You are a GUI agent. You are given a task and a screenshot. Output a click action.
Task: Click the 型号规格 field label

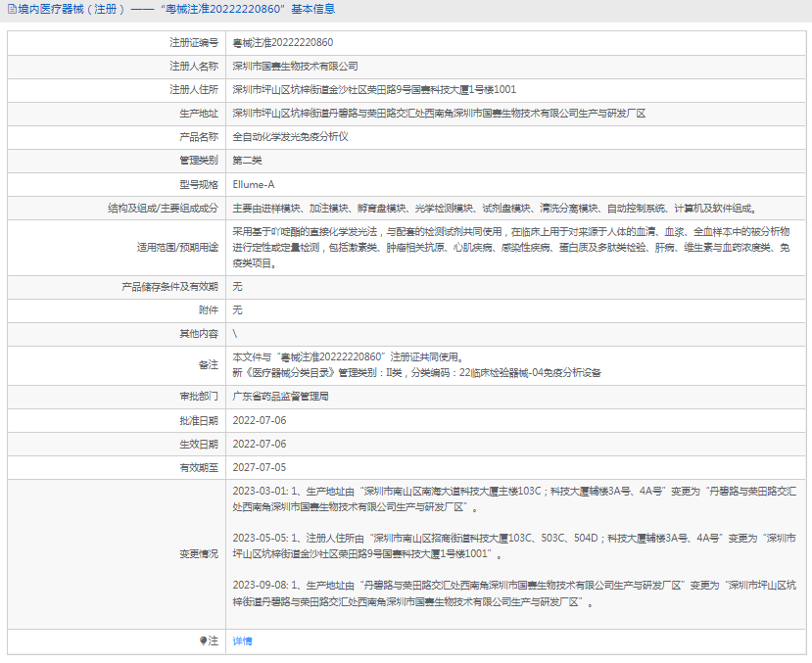(x=199, y=184)
